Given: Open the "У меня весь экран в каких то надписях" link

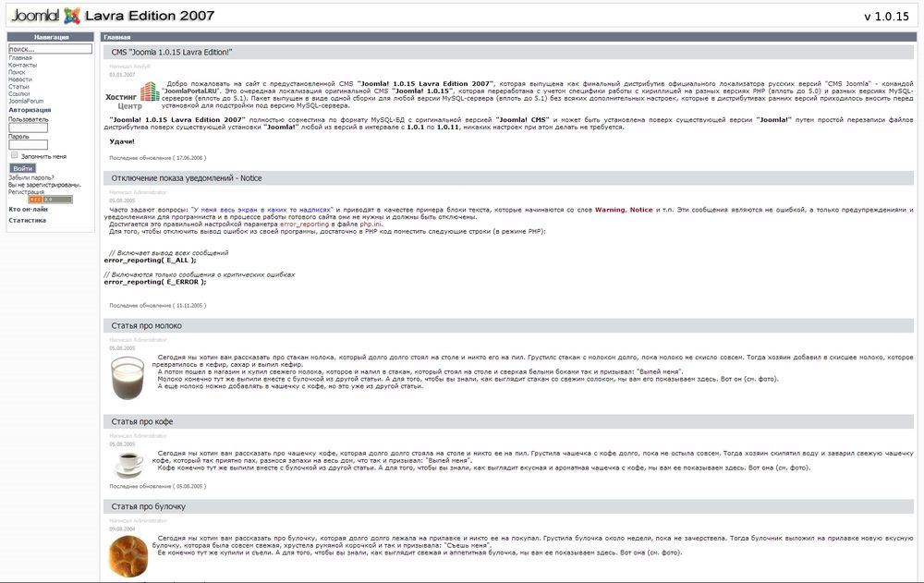Looking at the screenshot, I should point(262,210).
